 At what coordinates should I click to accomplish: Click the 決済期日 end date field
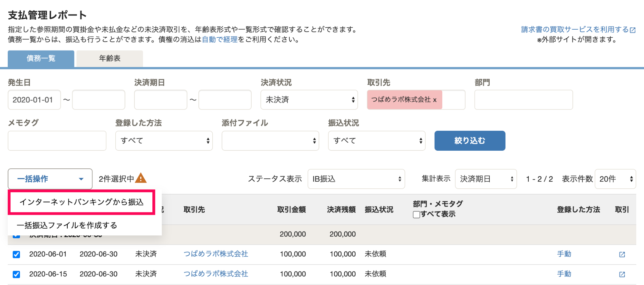pos(225,100)
